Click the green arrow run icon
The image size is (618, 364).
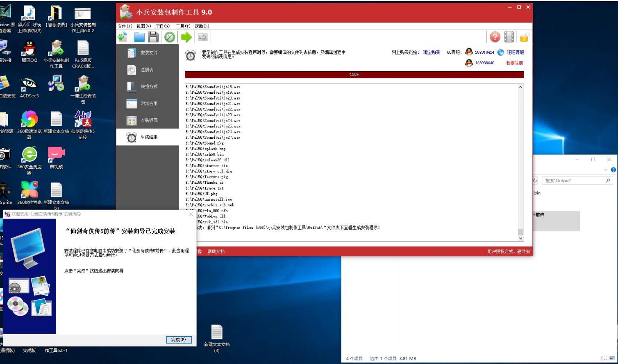[186, 37]
